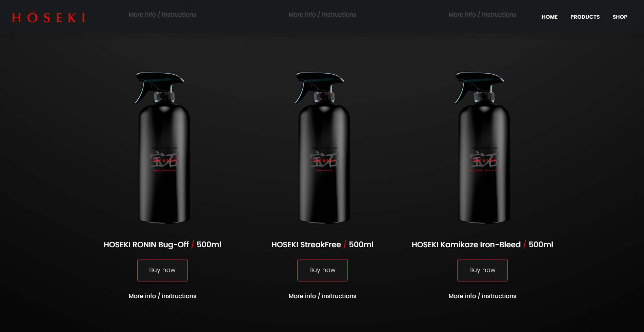Click faded top-center More info link
Screen dimensions: 644x332
322,15
